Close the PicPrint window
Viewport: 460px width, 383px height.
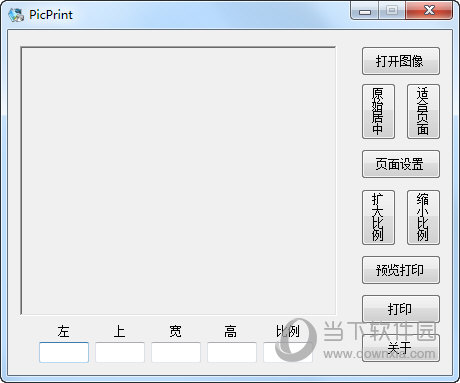coord(429,11)
